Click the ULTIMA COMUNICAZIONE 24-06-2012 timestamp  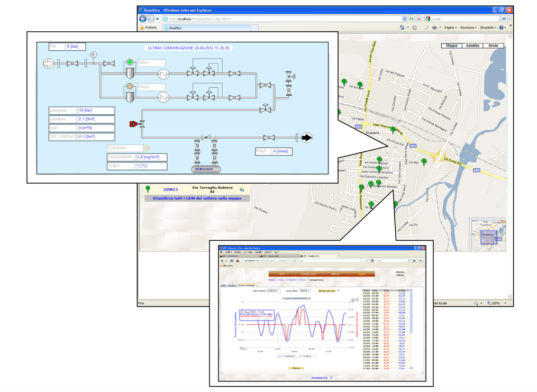[x=188, y=48]
